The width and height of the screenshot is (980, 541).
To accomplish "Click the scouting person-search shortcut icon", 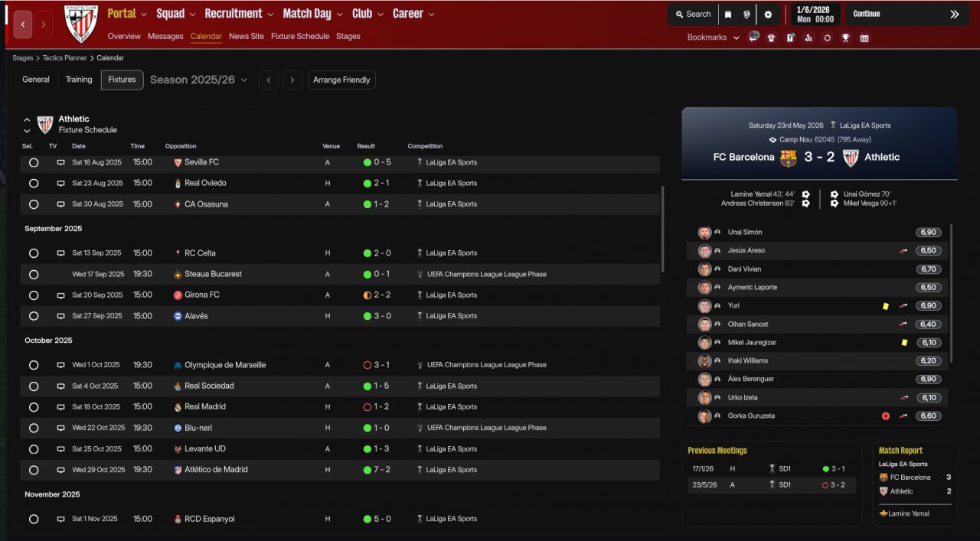I will tap(808, 37).
